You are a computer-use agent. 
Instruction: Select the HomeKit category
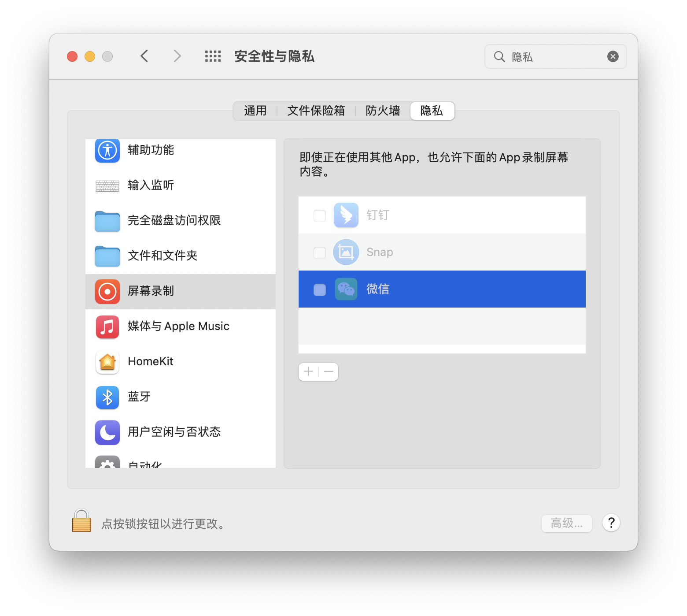click(x=181, y=362)
